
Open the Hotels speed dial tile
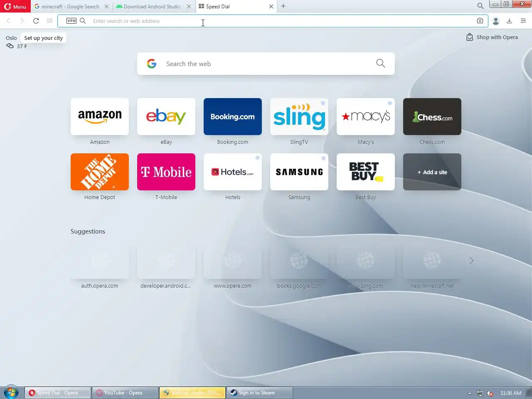tap(233, 172)
